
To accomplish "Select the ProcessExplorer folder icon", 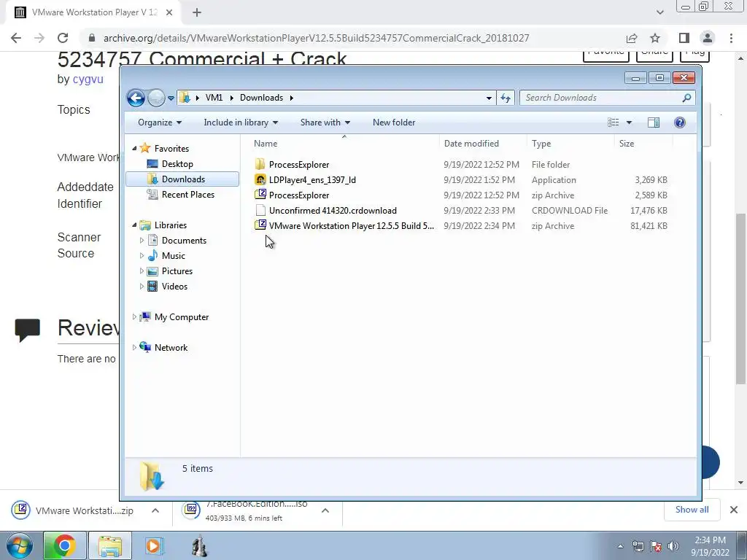I will [x=260, y=164].
